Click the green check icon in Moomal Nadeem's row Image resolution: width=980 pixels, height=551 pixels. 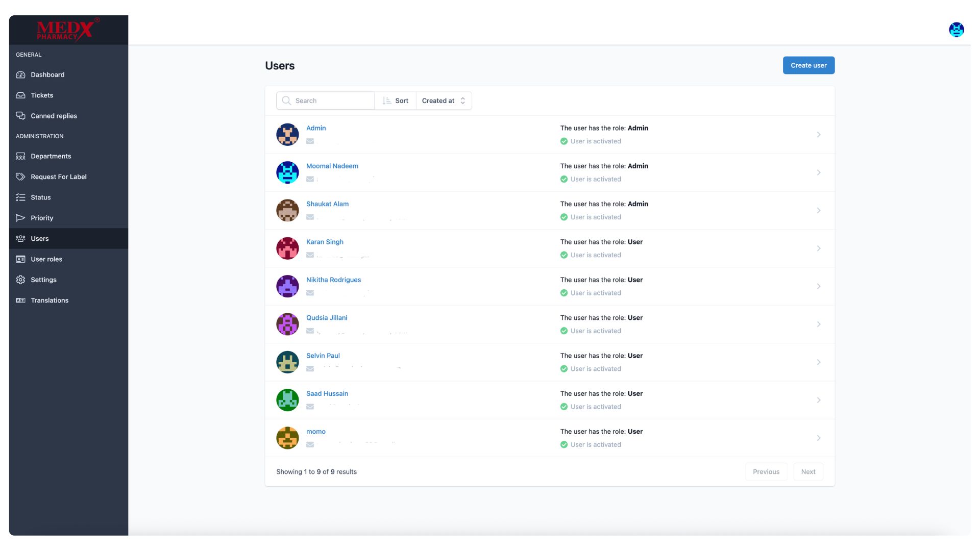coord(564,179)
